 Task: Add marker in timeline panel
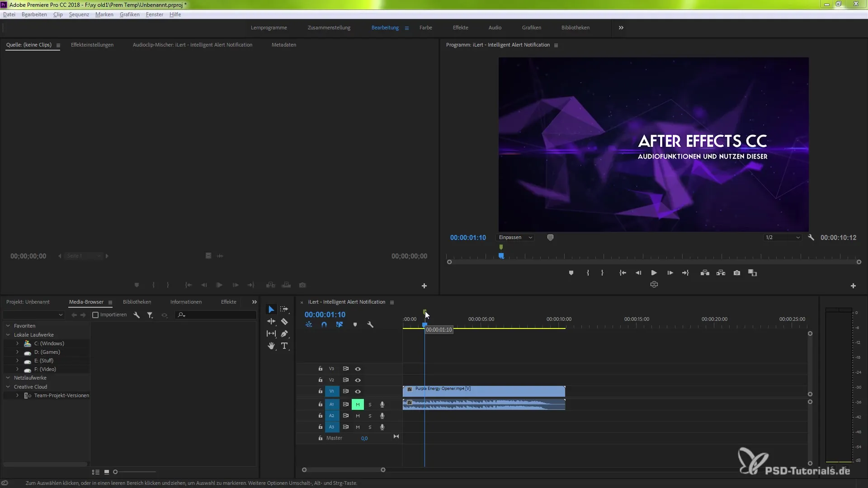coord(355,324)
